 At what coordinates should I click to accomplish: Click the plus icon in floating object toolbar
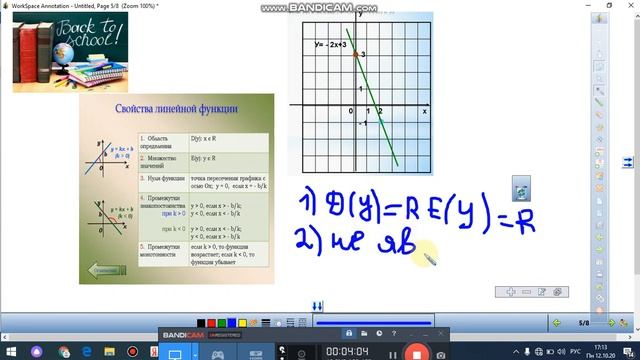(x=511, y=292)
